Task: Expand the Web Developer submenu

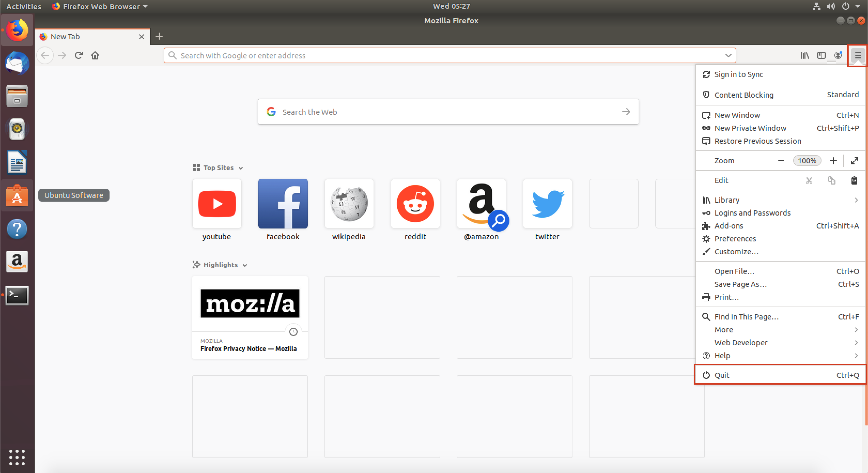Action: [780, 342]
